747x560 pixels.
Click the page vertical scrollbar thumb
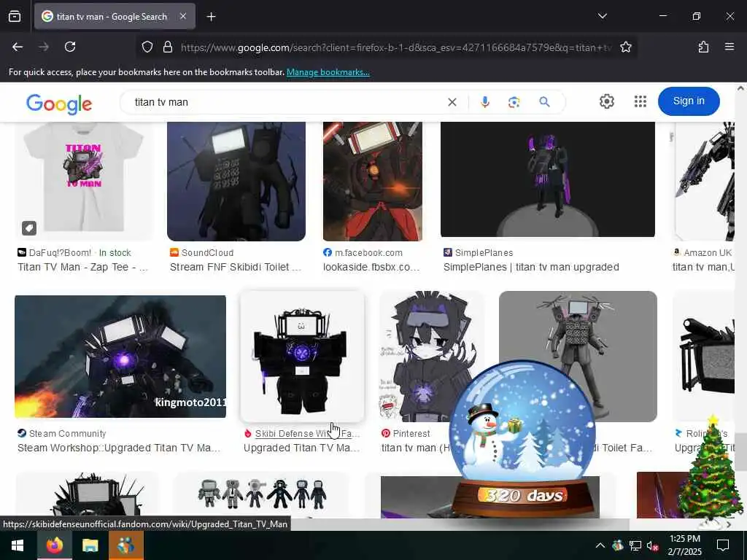point(740,452)
